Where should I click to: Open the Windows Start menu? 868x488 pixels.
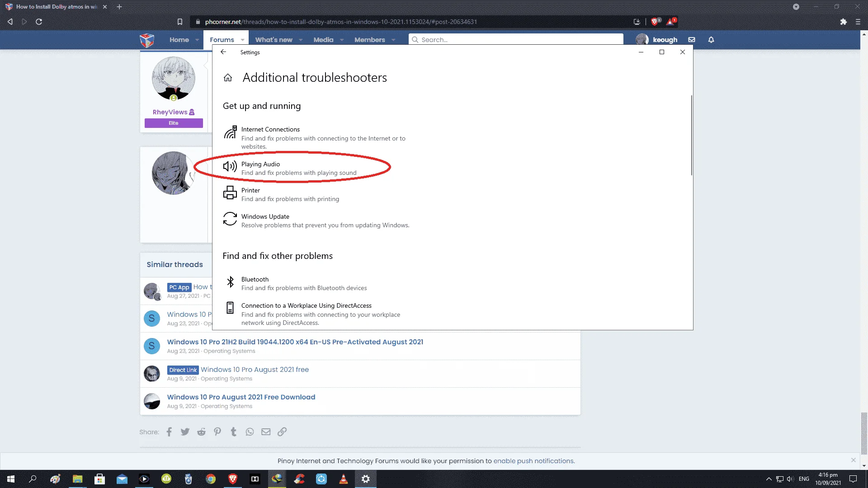(11, 479)
